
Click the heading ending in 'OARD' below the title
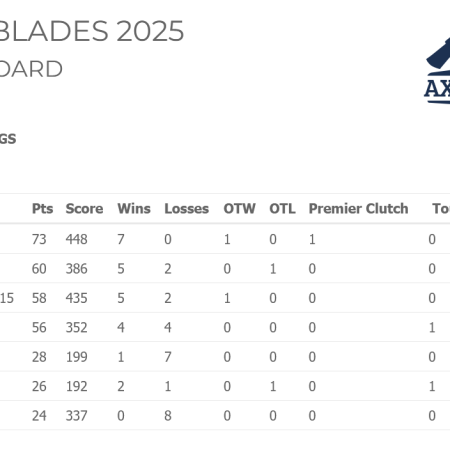pos(31,69)
